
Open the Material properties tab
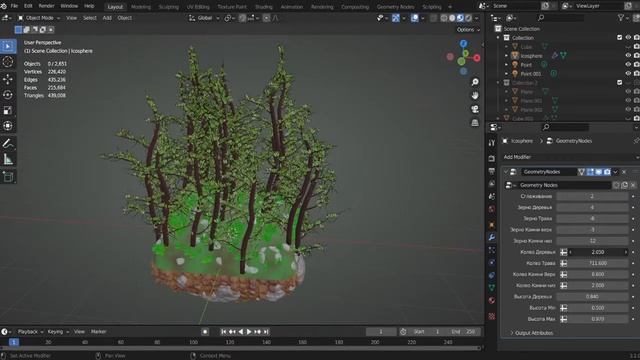pyautogui.click(x=492, y=300)
